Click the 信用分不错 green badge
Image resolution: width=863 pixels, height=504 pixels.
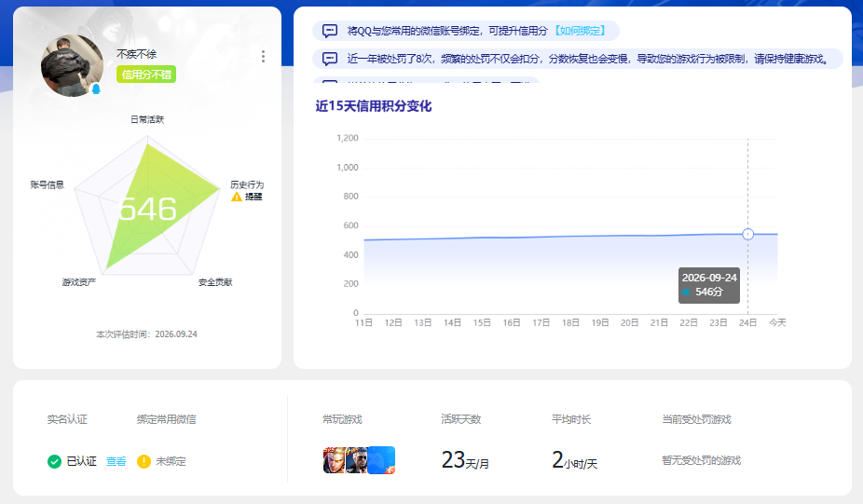146,75
